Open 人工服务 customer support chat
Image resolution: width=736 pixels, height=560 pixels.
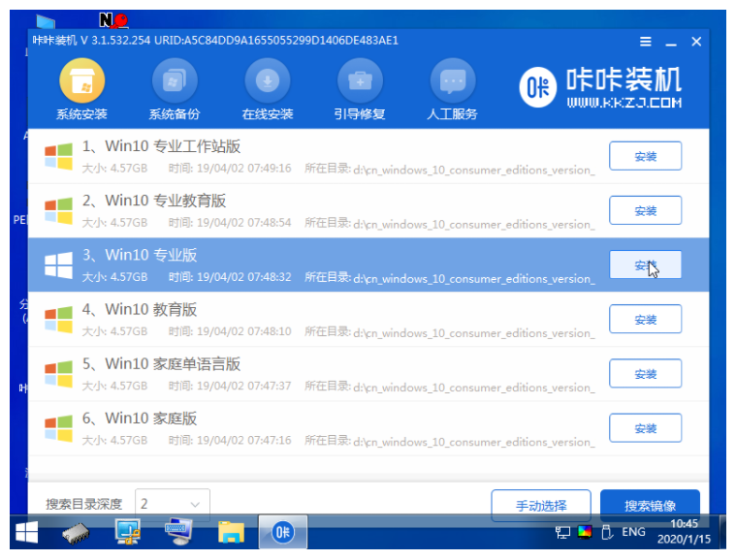click(453, 89)
